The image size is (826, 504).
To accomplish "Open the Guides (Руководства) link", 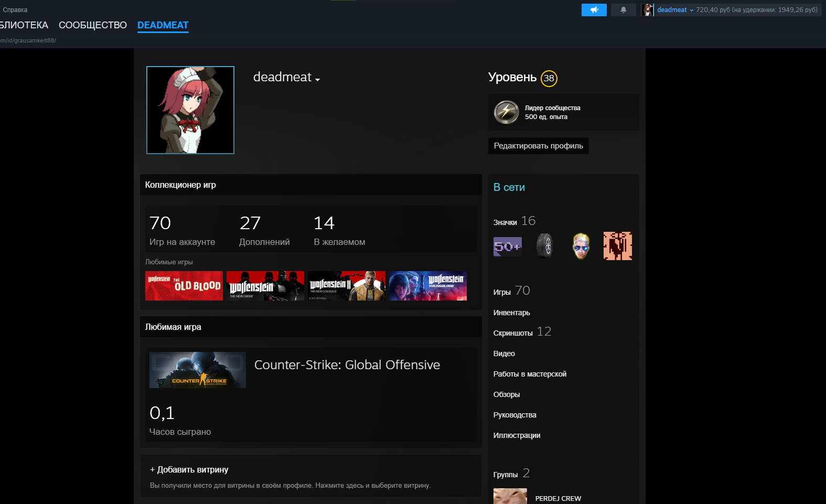I will click(515, 415).
